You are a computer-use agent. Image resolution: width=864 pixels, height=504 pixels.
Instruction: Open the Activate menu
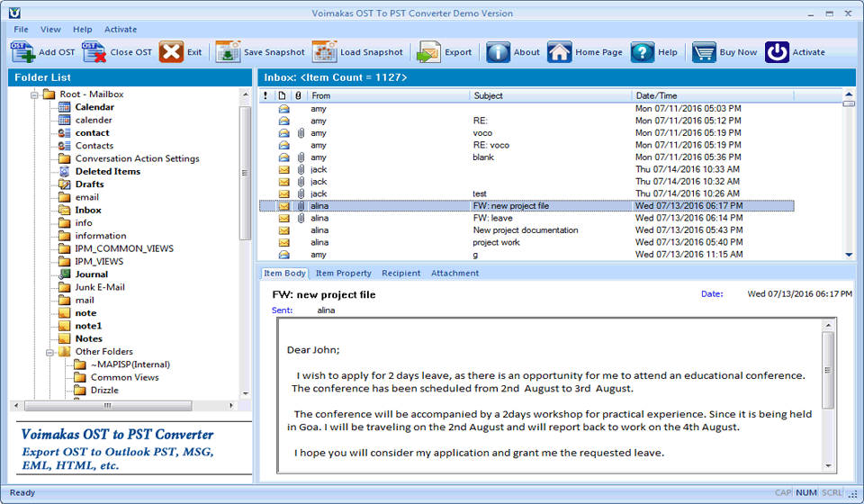121,29
